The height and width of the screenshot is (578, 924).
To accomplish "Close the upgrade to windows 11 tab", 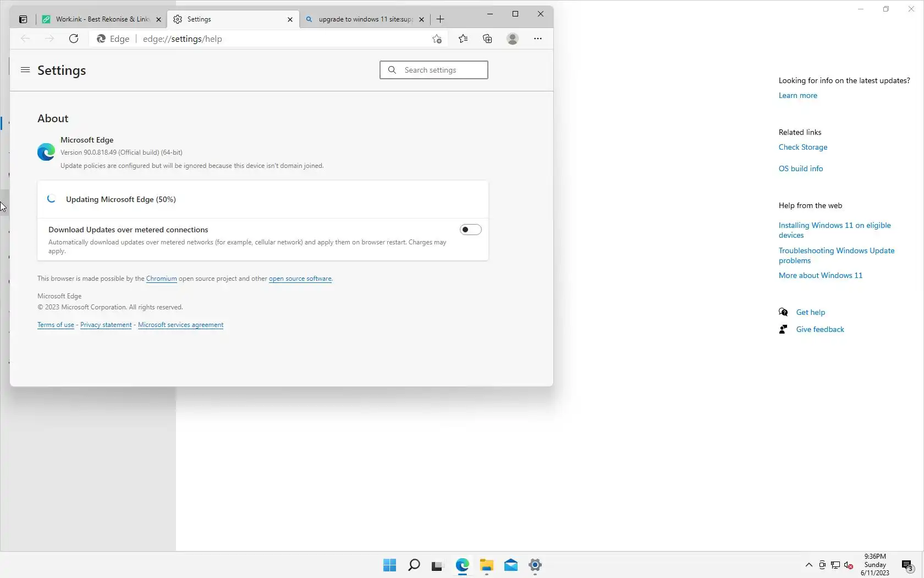I will click(x=421, y=19).
